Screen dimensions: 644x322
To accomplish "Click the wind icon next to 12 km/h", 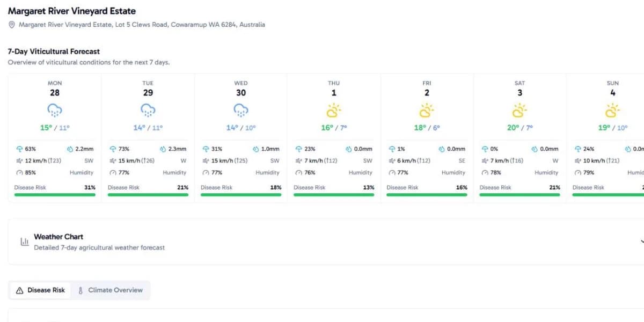I will click(x=20, y=161).
